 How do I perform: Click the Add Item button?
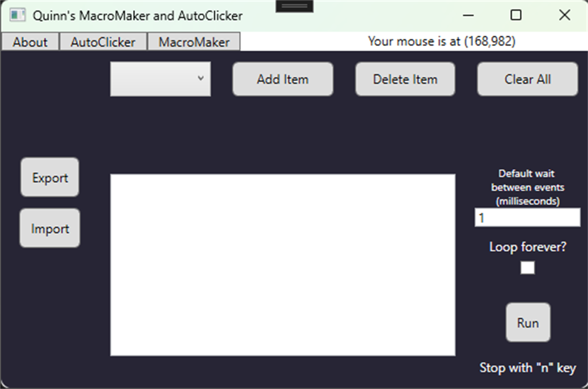283,79
